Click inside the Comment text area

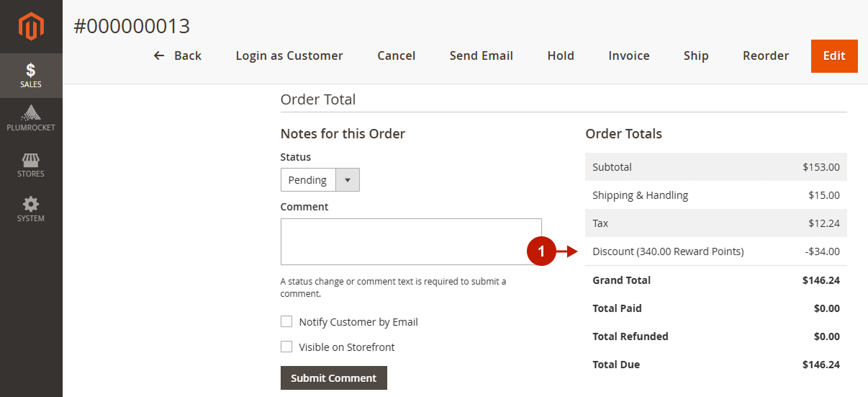(410, 241)
